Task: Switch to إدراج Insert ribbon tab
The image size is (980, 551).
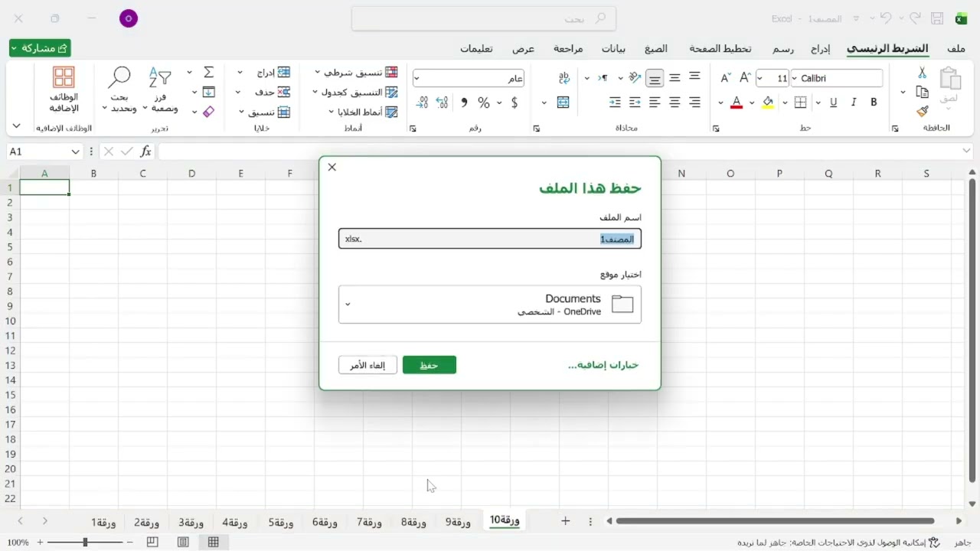Action: point(820,48)
